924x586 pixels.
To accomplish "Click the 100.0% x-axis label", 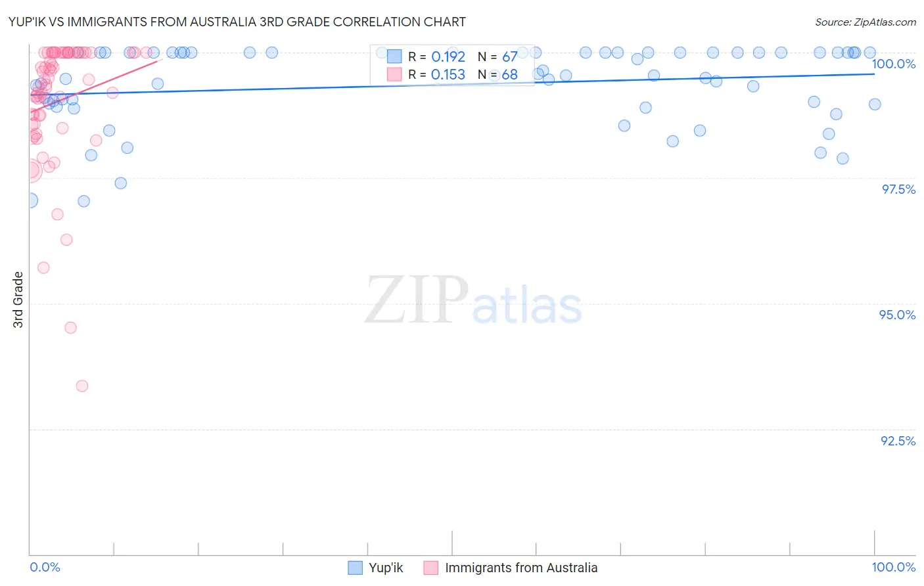I will [893, 568].
